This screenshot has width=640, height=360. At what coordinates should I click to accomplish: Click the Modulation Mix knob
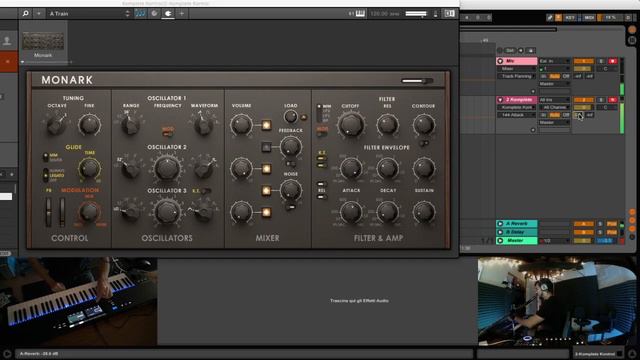89,211
